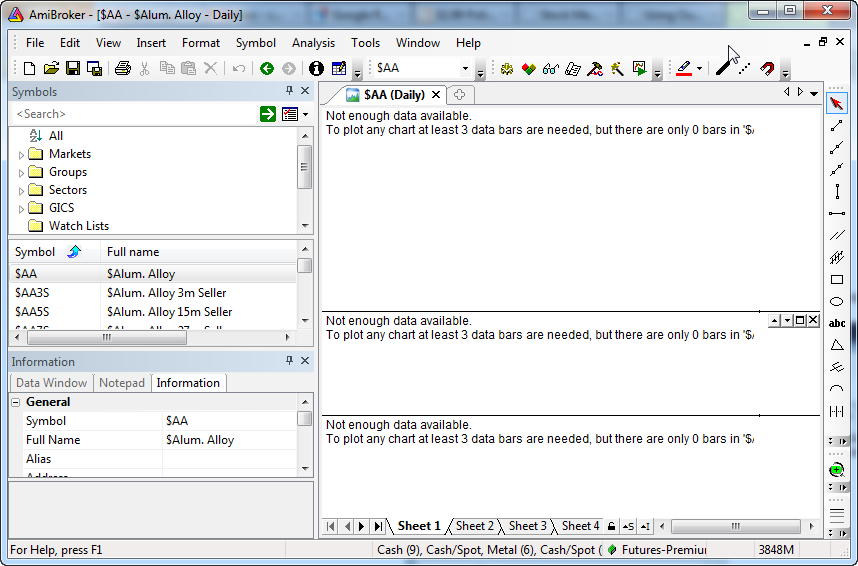Click the magic wand with star icon
Image resolution: width=858 pixels, height=566 pixels.
coord(617,68)
